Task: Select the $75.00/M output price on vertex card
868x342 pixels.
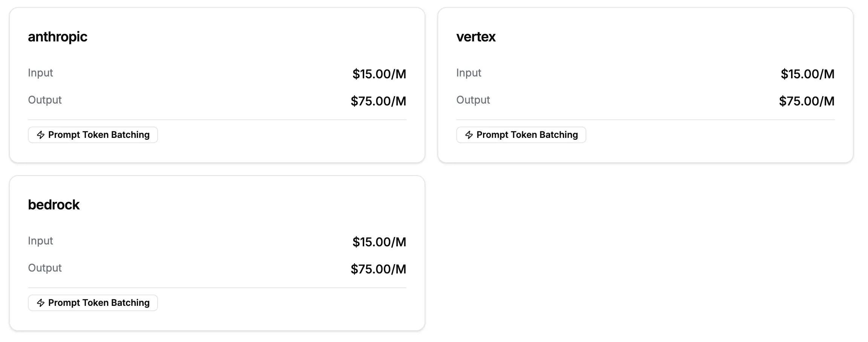Action: coord(806,101)
